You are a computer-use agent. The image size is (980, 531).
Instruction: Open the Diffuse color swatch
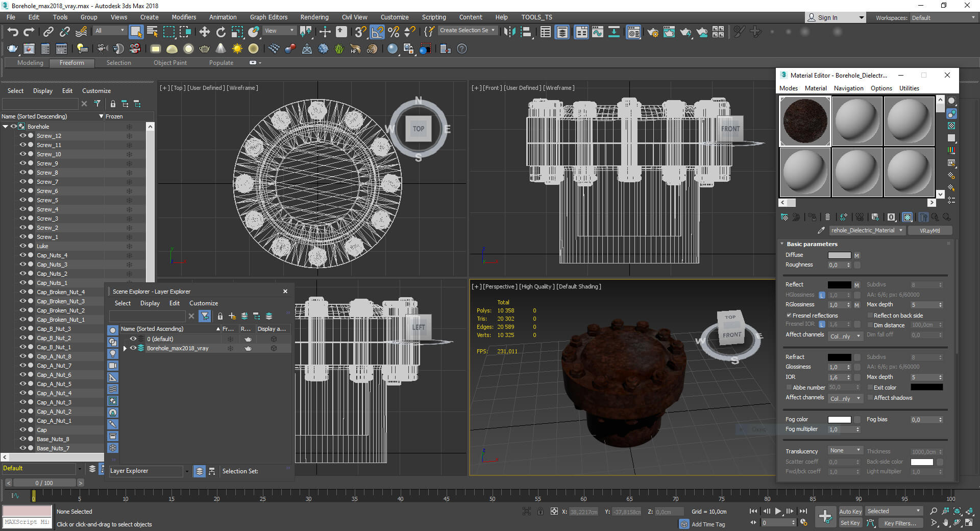click(839, 255)
